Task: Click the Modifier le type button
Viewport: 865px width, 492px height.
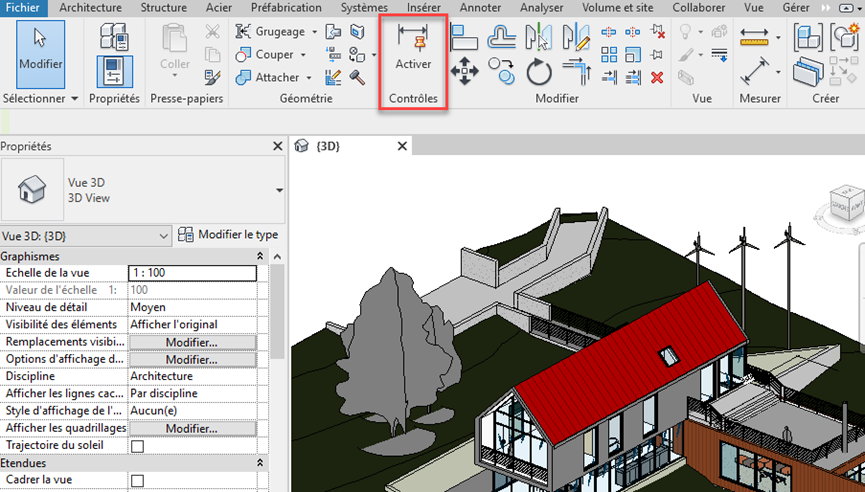Action: pos(228,234)
